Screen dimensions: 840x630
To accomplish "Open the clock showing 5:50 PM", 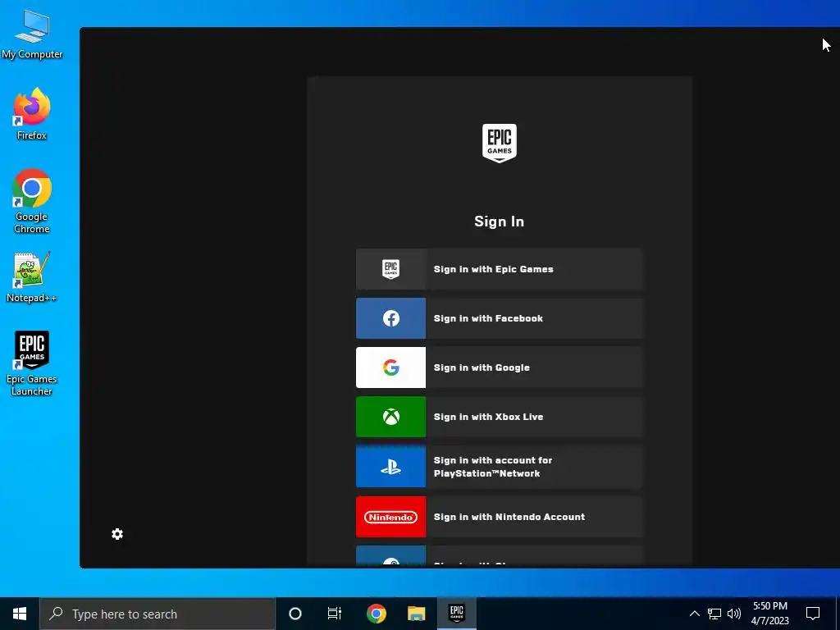I will point(769,614).
